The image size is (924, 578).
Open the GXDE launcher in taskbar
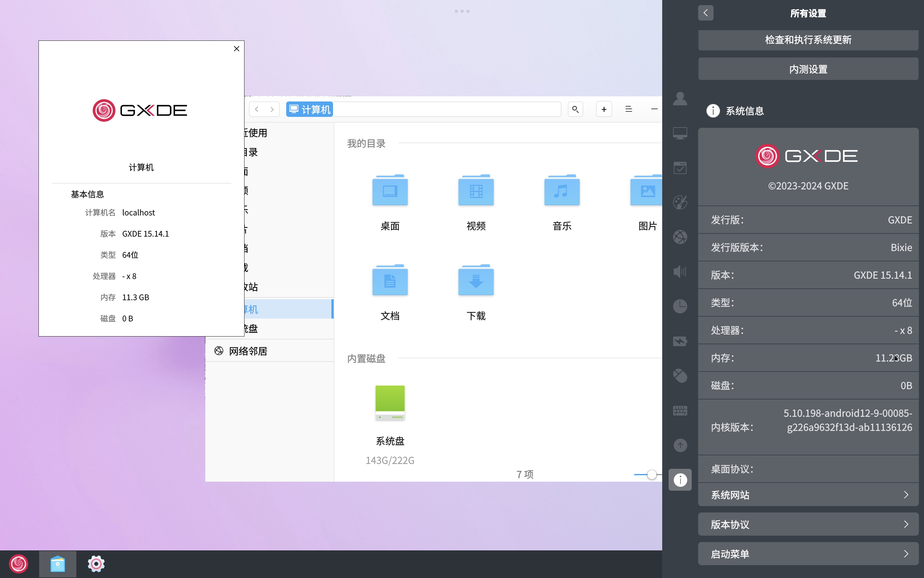(x=19, y=564)
